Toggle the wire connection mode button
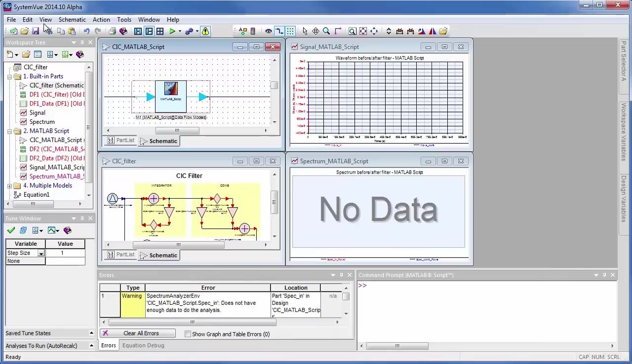This screenshot has width=632, height=364. pos(279,31)
